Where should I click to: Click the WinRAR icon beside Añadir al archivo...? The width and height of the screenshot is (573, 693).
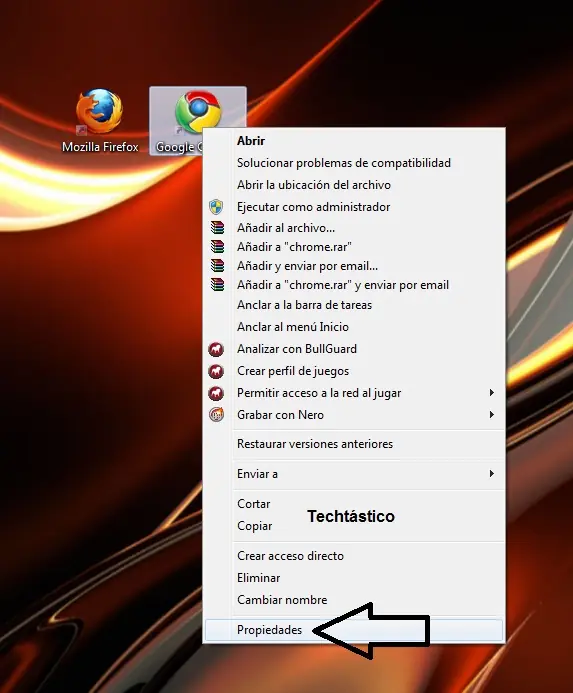pos(217,228)
